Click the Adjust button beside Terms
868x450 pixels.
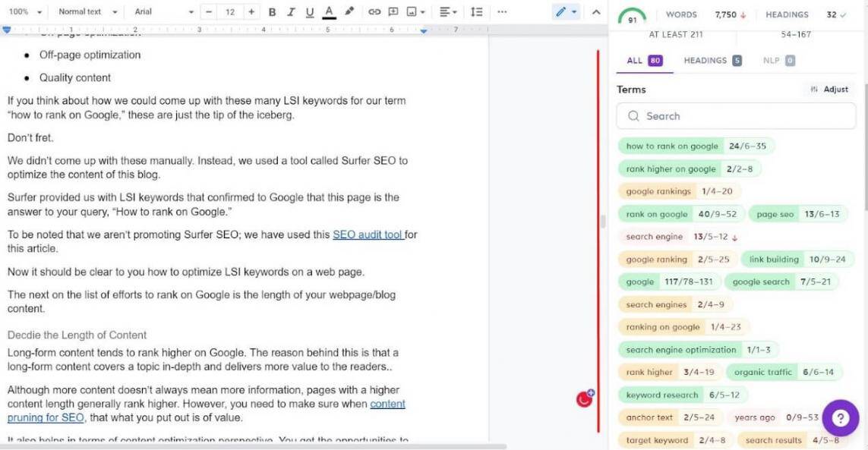829,90
